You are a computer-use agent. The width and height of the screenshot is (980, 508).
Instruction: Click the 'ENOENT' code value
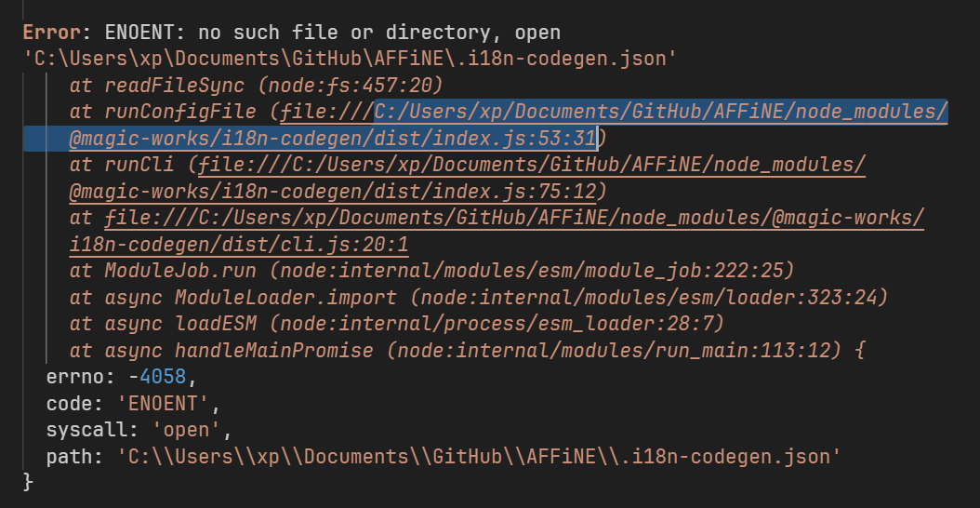[161, 404]
